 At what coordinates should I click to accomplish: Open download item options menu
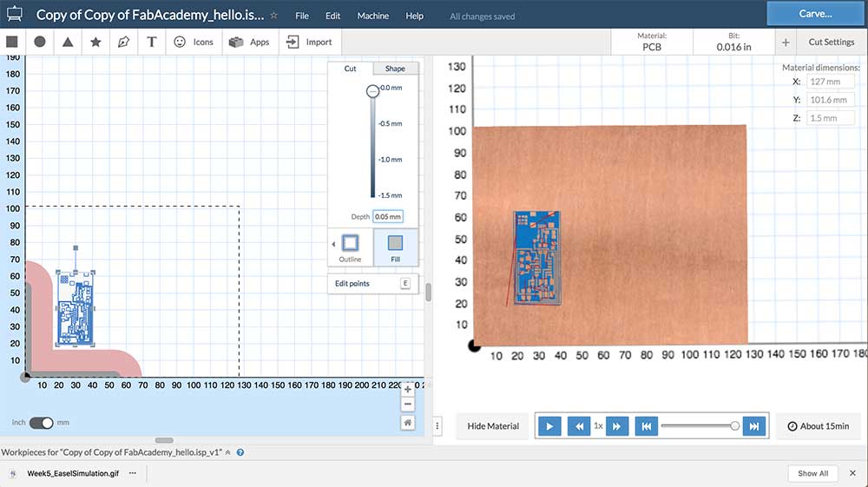[x=133, y=473]
